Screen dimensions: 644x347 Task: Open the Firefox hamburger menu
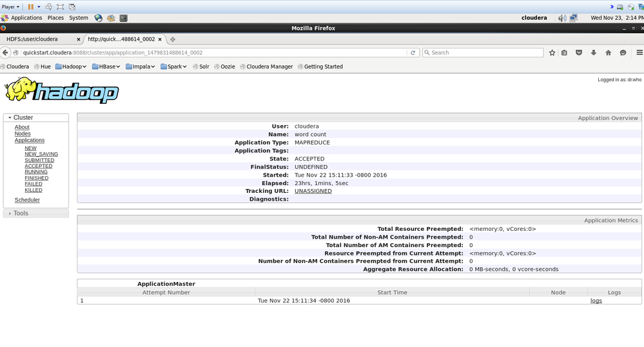[639, 53]
